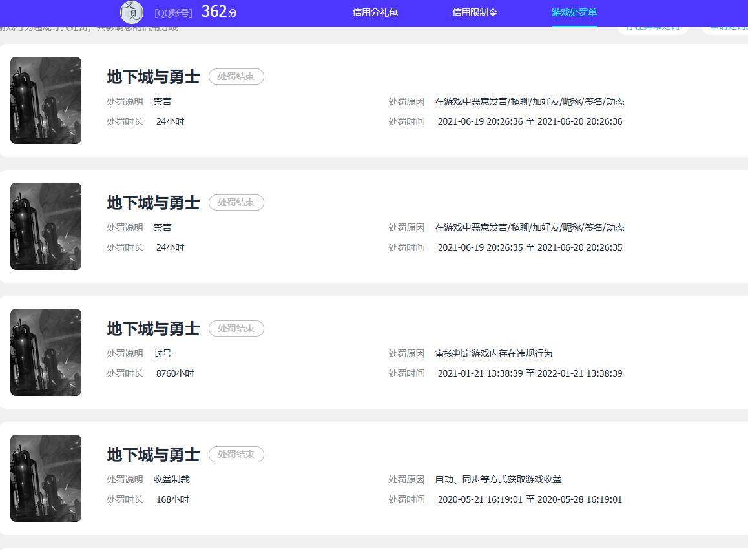Click the [QQ账号] label
This screenshot has width=748, height=560.
coord(174,13)
